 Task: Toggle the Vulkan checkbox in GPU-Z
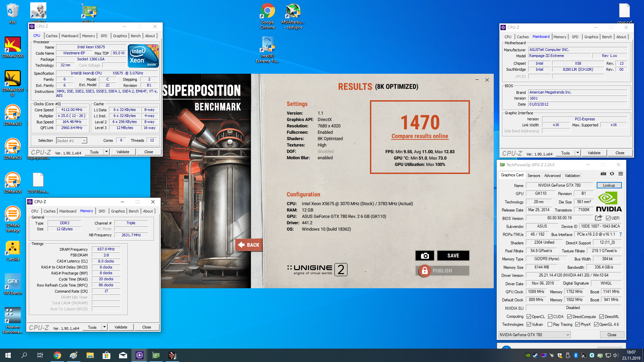[x=529, y=324]
